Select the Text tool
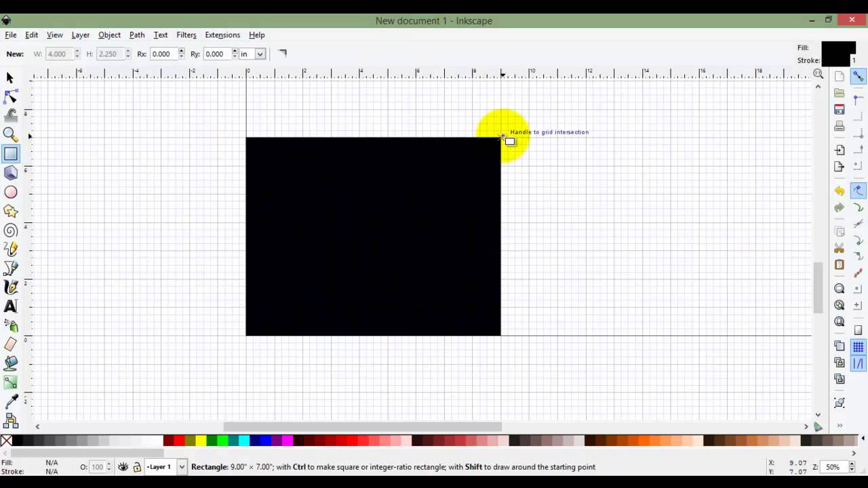This screenshot has width=868, height=488. 10,306
